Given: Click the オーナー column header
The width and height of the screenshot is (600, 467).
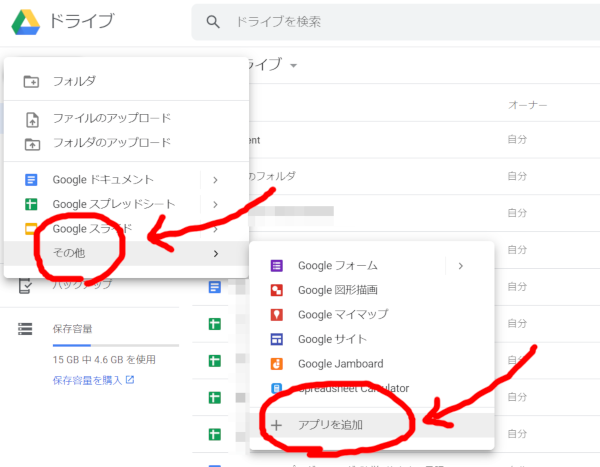Looking at the screenshot, I should pyautogui.click(x=527, y=105).
